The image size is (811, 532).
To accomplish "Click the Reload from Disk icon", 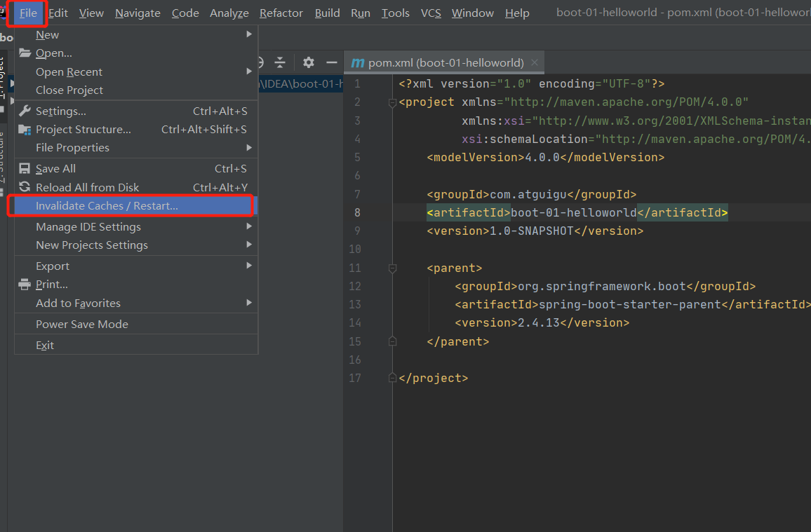I will pos(25,187).
